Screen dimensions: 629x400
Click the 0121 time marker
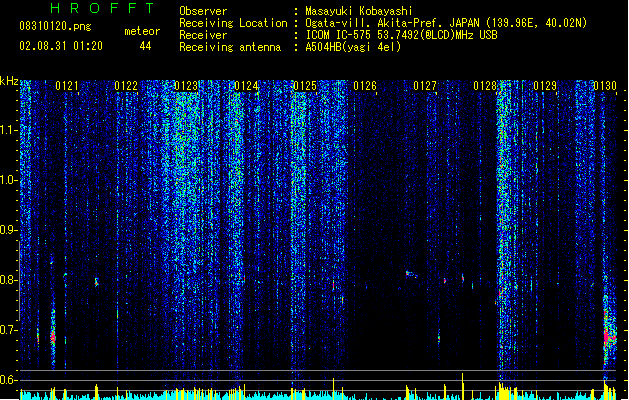click(67, 86)
